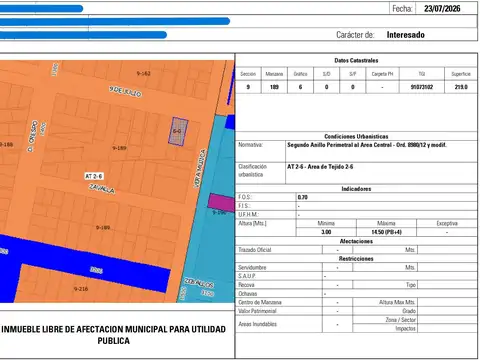Click the TGI column header

coord(422,74)
